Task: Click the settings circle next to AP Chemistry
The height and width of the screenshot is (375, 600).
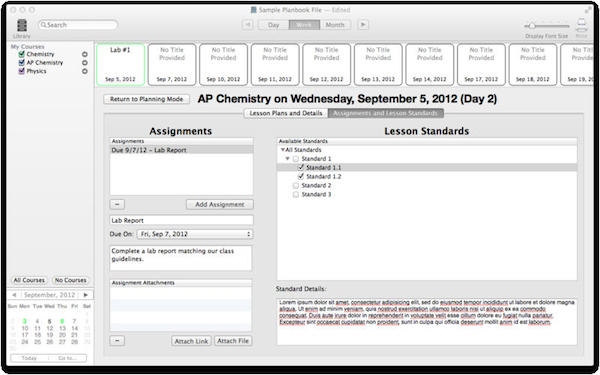Action: (x=85, y=63)
